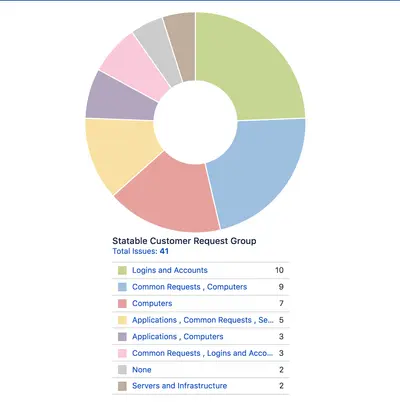Click count 2 in the None row
The width and height of the screenshot is (400, 402).
(x=281, y=370)
